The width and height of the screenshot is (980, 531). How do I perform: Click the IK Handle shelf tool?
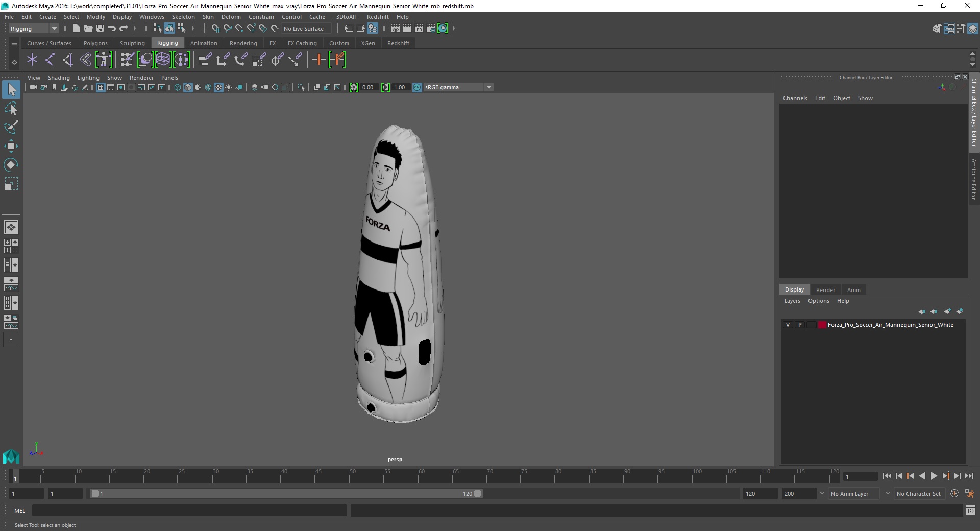tap(67, 60)
